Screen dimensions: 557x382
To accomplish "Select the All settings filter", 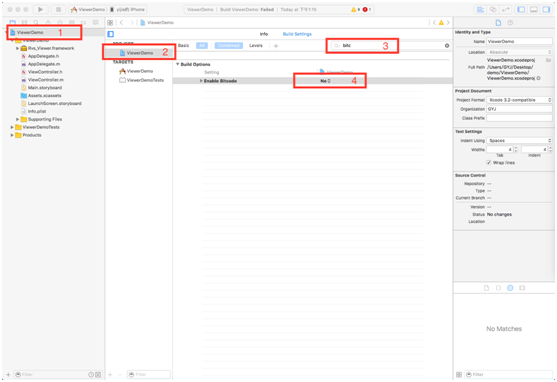I will 202,45.
